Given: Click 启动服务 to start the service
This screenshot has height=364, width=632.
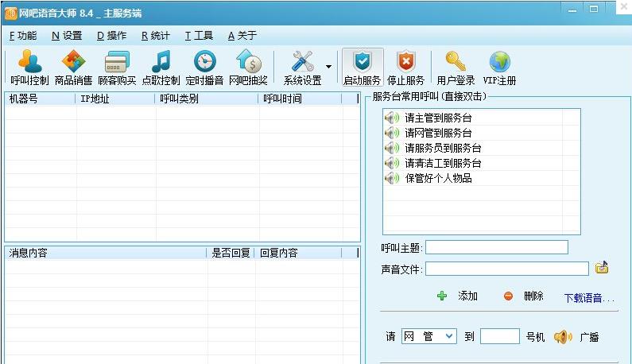Looking at the screenshot, I should pyautogui.click(x=363, y=68).
